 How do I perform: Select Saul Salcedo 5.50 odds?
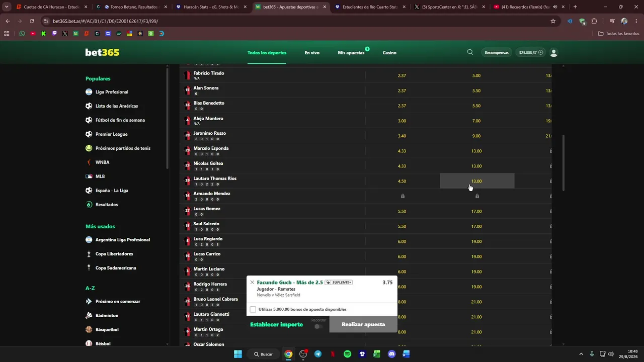pyautogui.click(x=402, y=226)
